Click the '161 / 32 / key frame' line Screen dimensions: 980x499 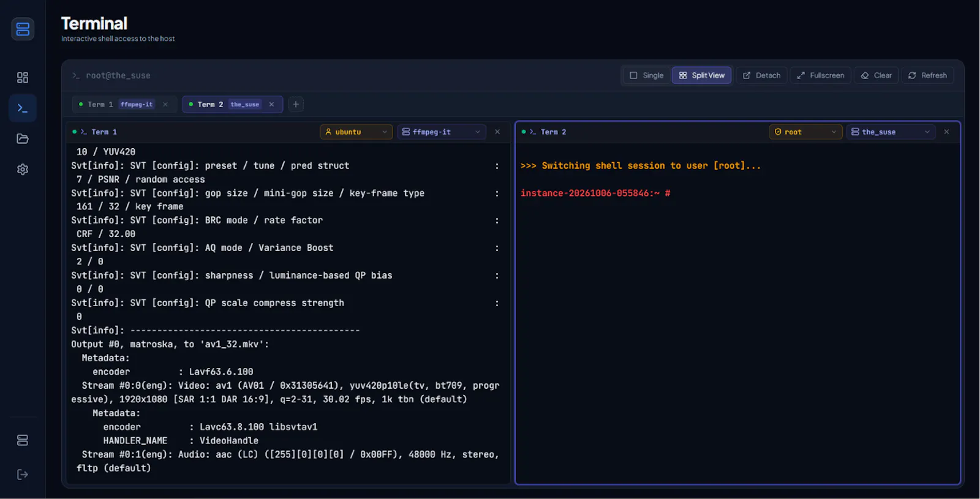click(130, 207)
